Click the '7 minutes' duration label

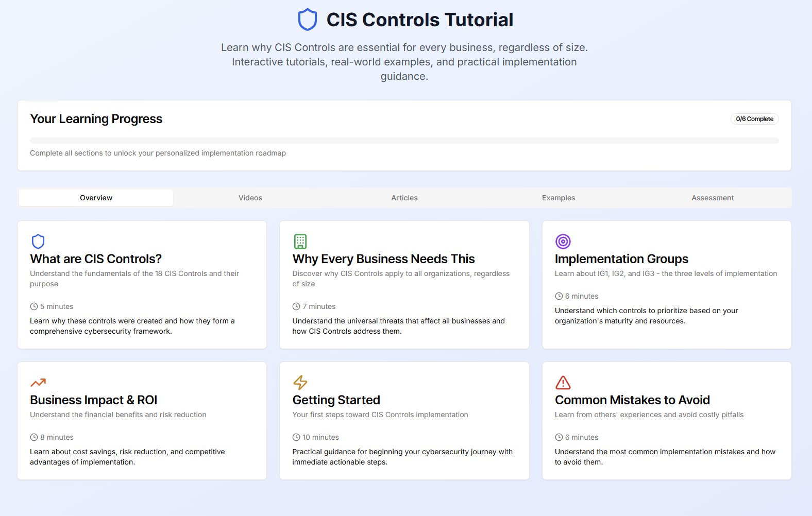point(319,306)
